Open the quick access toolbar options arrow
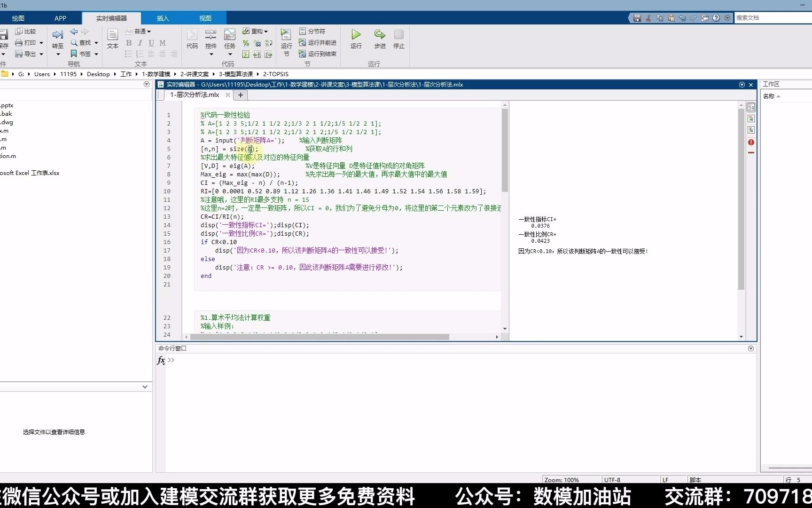812x508 pixels. (x=727, y=18)
